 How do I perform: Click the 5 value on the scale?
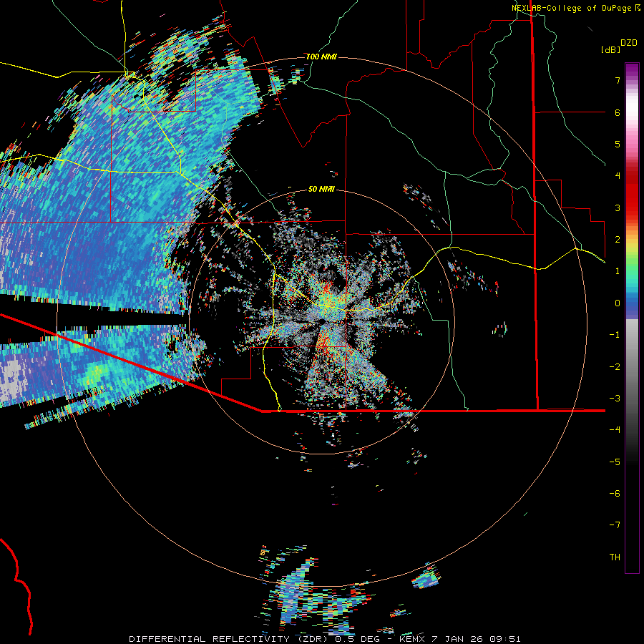coord(618,144)
